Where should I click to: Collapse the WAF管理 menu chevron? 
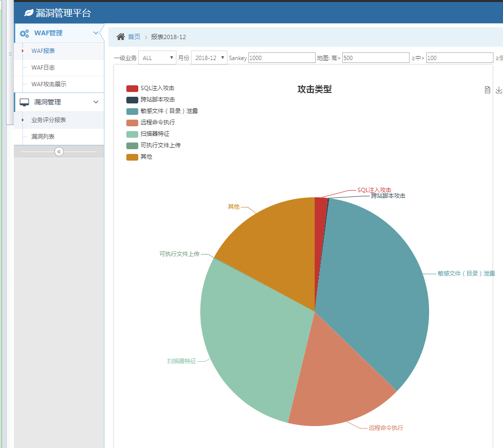[96, 33]
